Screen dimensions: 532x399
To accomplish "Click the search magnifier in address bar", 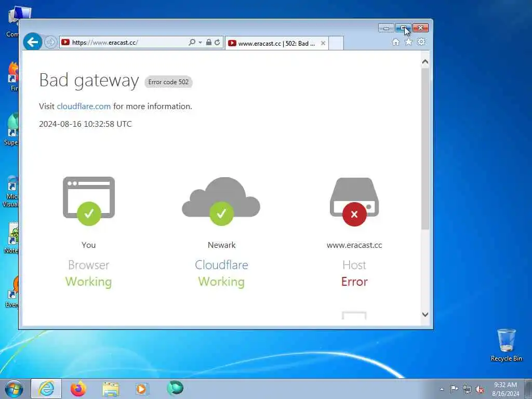I will click(192, 43).
